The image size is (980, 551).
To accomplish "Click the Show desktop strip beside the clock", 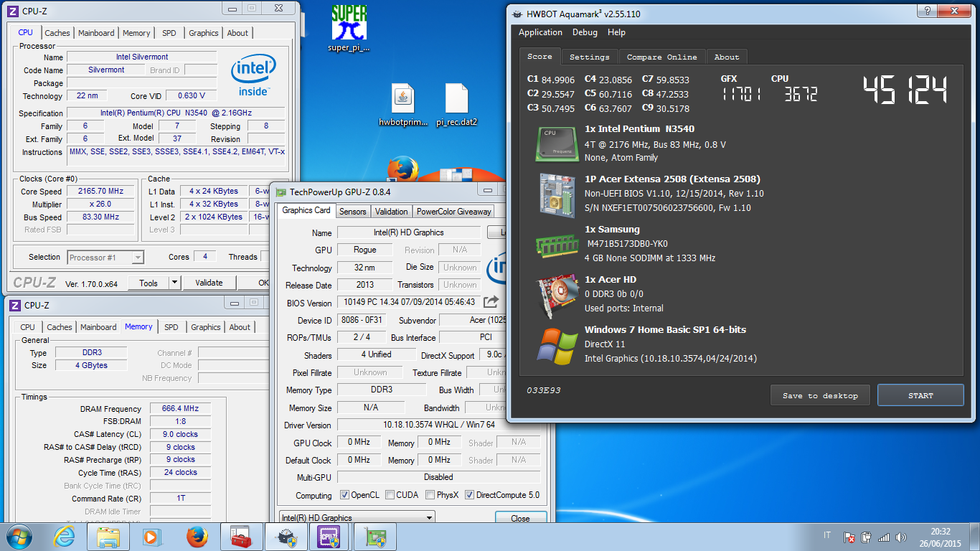I will pyautogui.click(x=975, y=537).
